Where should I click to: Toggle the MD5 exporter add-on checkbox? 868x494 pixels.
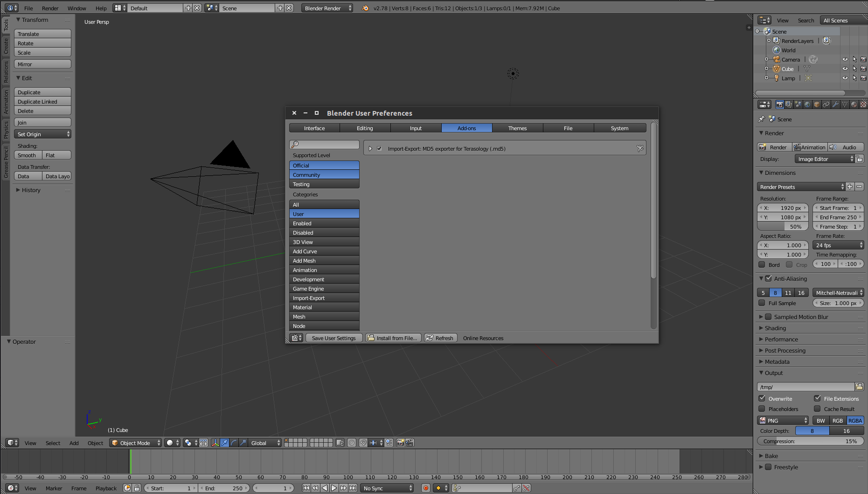pyautogui.click(x=379, y=149)
